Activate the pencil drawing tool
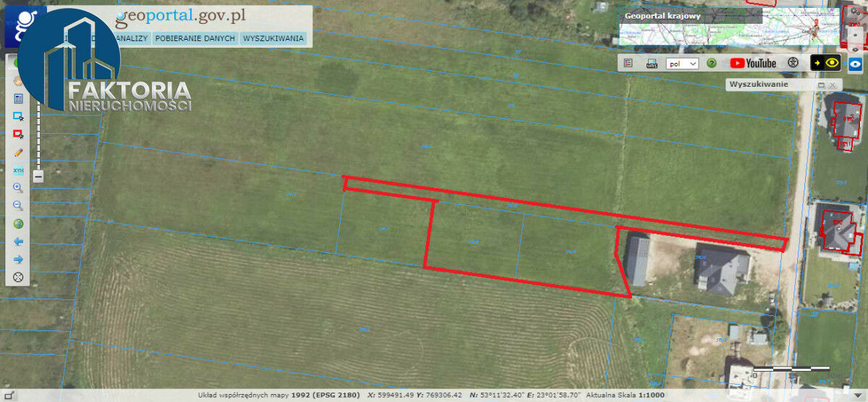868x402 pixels. click(18, 153)
